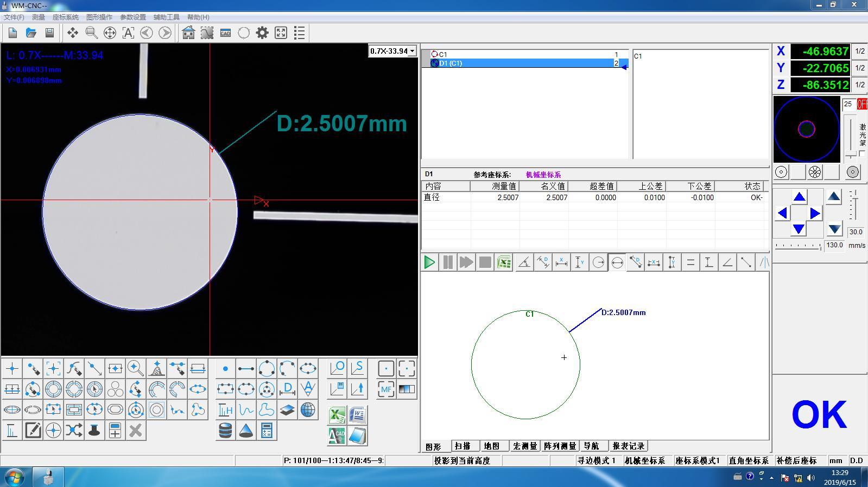
Task: Select the C1 row in feature list
Action: pos(525,54)
